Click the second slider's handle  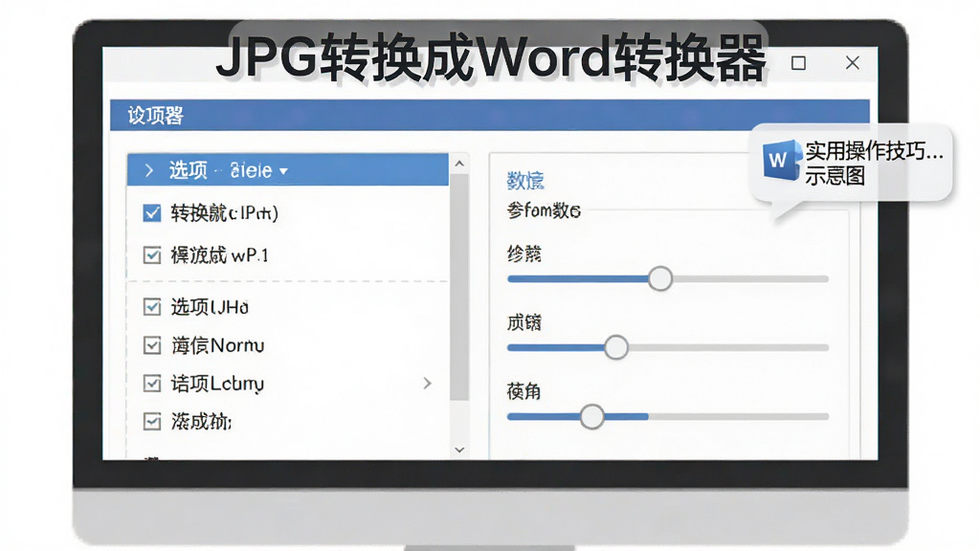[x=616, y=347]
